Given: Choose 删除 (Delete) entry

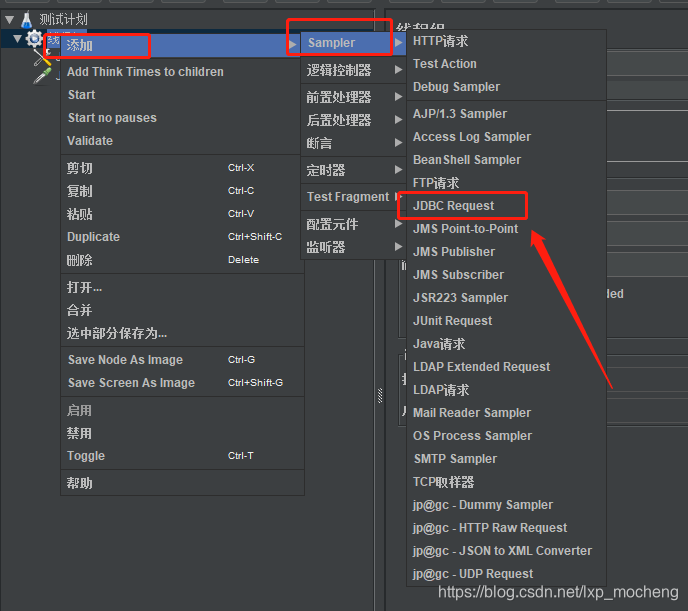Looking at the screenshot, I should 182,260.
